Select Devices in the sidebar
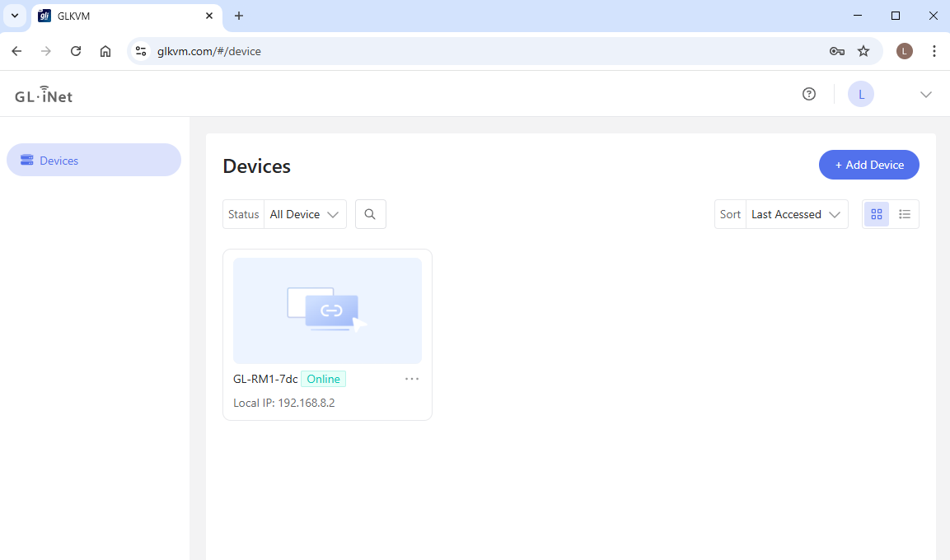 94,160
